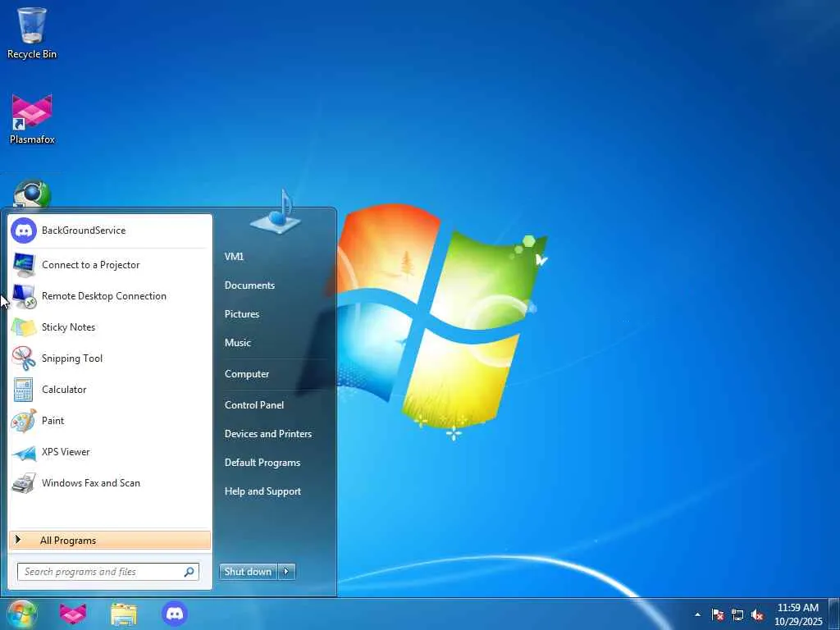
Task: Click the muted volume tray icon
Action: pos(757,614)
